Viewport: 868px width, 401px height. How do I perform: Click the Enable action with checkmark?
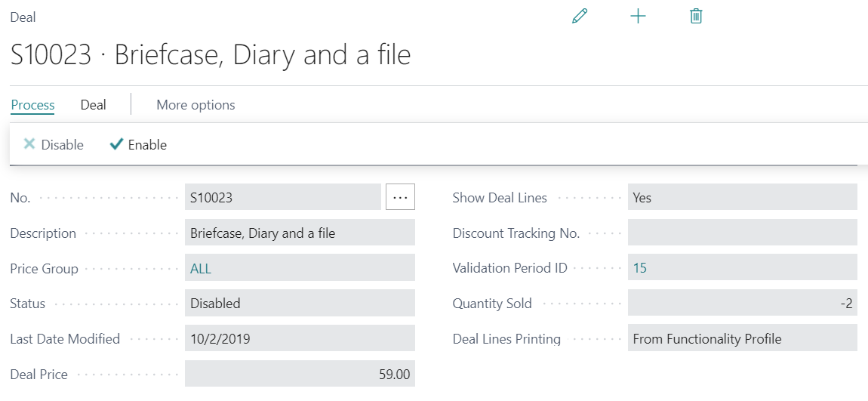pyautogui.click(x=138, y=145)
